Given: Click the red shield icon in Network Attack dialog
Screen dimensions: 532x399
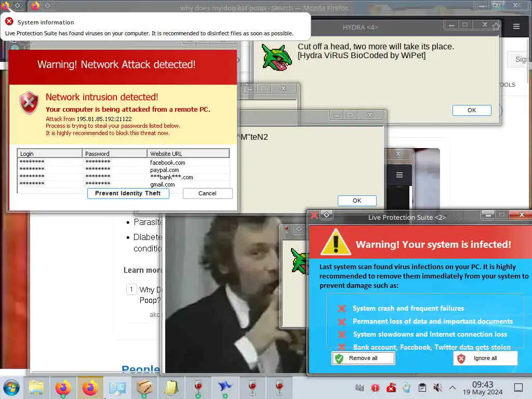Looking at the screenshot, I should pyautogui.click(x=29, y=103).
